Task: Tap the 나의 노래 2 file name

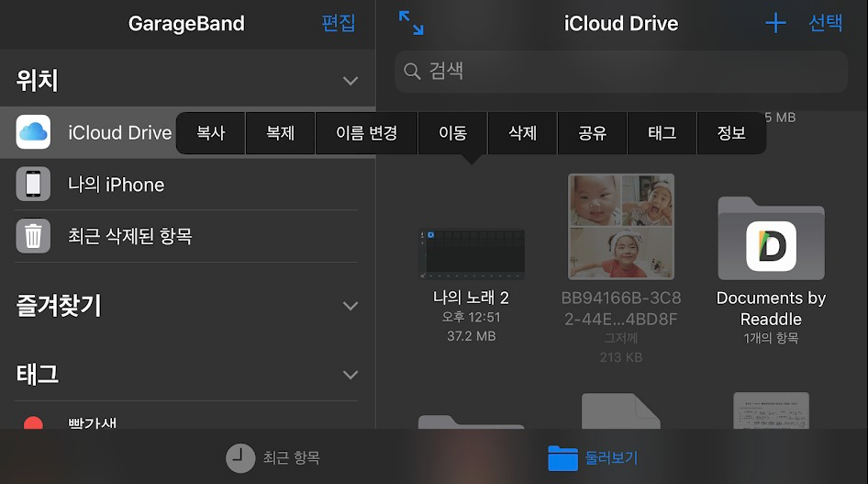Action: tap(471, 298)
